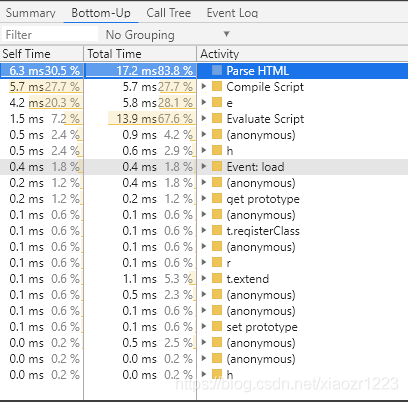Sort by the Self Time column header
Screen dimensions: 408x402
click(42, 54)
